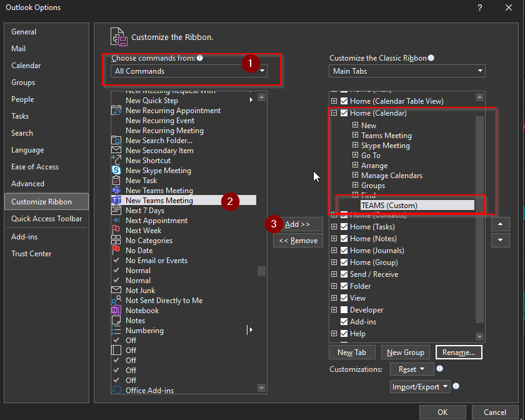Click the Not Junk envelope icon
Viewport: 525px width, 420px height.
[116, 290]
